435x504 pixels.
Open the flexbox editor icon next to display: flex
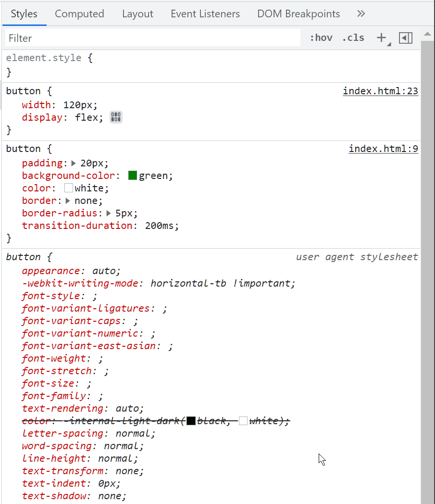tap(116, 117)
